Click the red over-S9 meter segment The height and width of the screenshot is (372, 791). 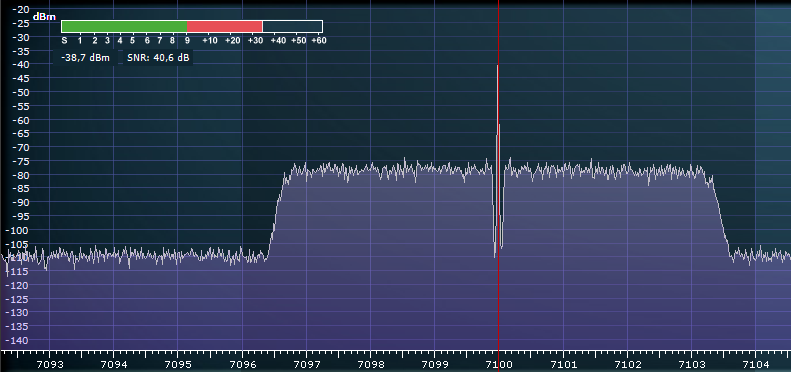(x=224, y=26)
